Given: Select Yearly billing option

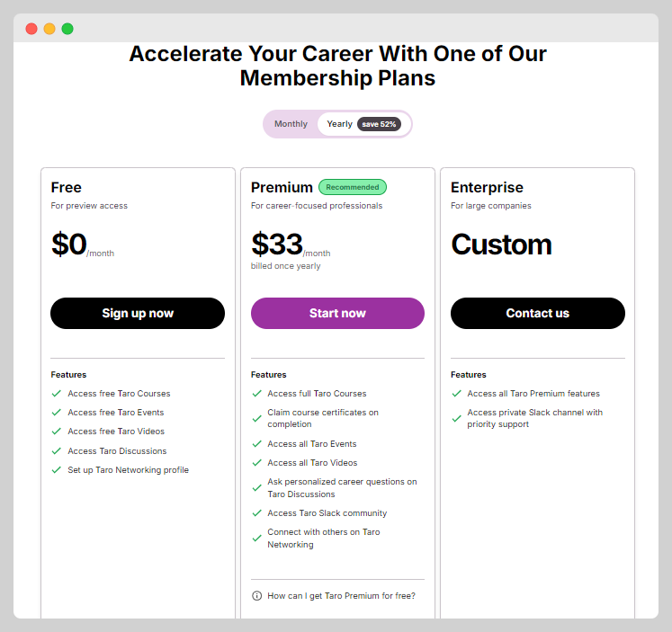Looking at the screenshot, I should click(x=340, y=124).
